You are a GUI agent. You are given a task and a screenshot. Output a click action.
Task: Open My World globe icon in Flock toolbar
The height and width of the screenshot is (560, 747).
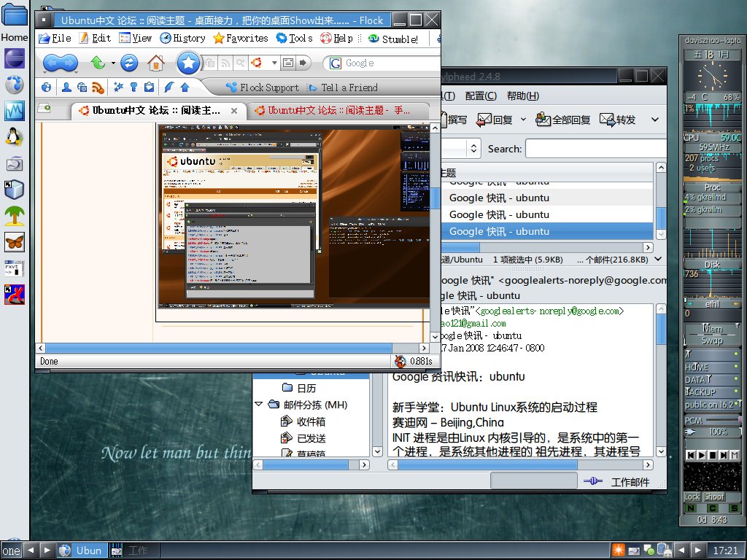46,87
